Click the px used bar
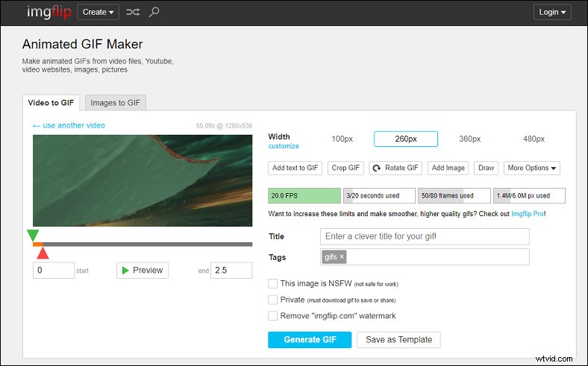 pyautogui.click(x=529, y=195)
